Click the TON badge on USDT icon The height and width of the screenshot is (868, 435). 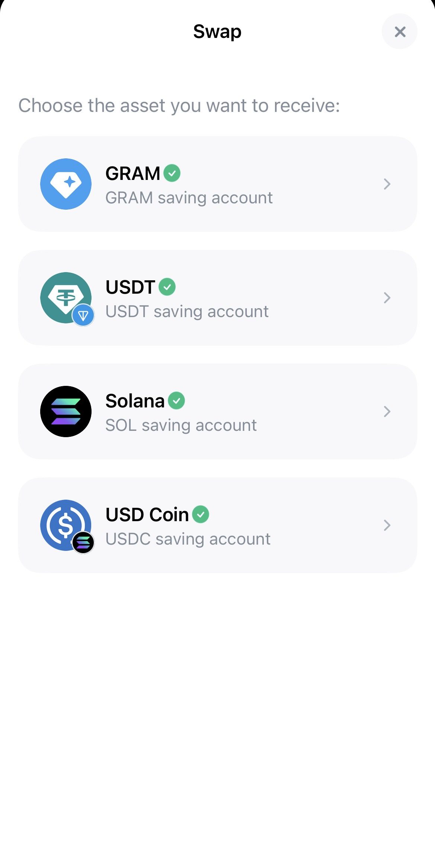pos(83,316)
